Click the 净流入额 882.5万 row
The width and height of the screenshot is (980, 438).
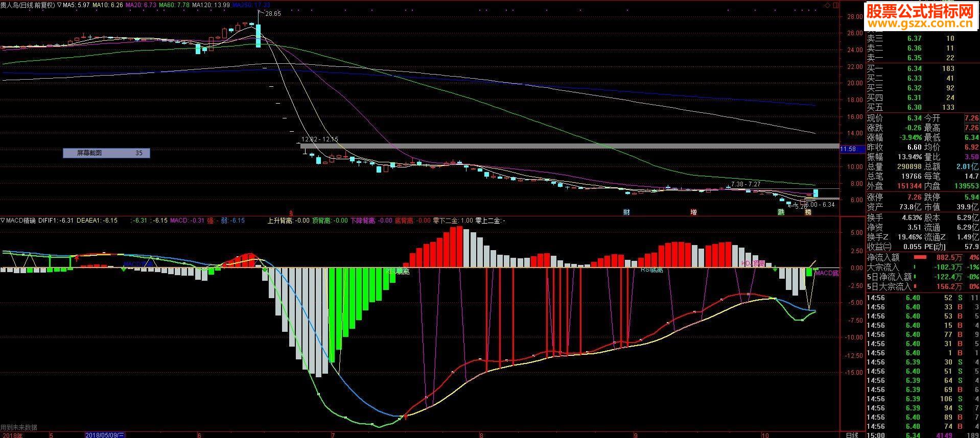[923, 258]
